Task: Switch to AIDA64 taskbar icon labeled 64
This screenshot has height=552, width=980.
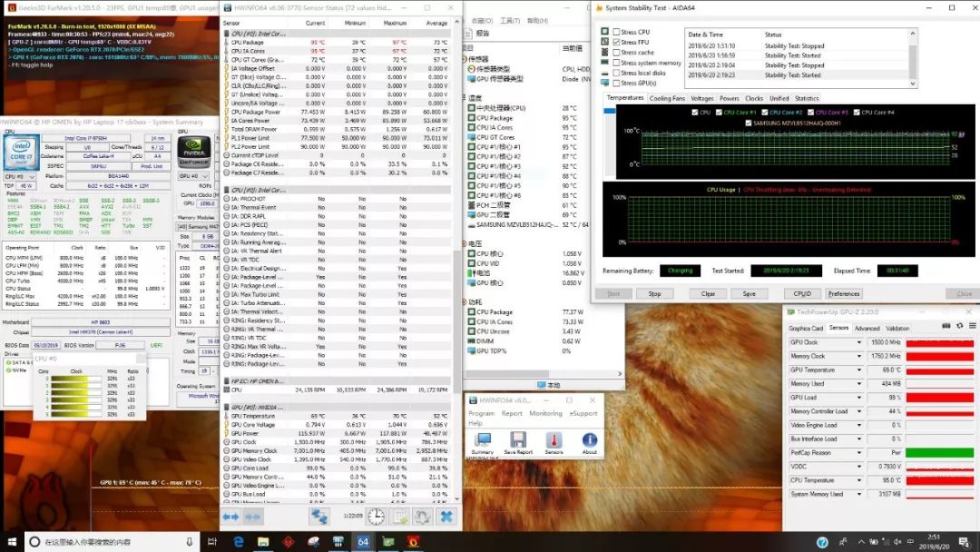Action: pos(363,541)
